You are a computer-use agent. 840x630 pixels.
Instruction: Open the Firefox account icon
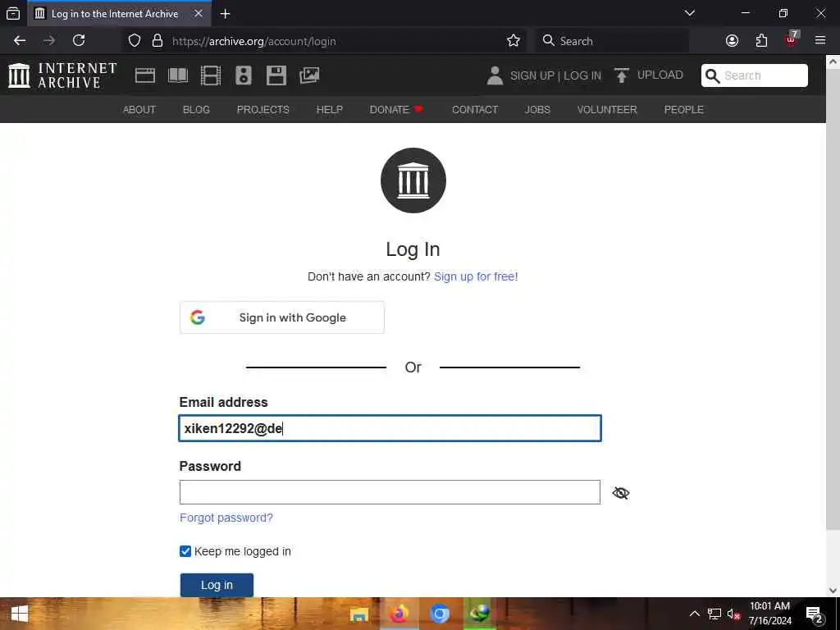point(732,41)
